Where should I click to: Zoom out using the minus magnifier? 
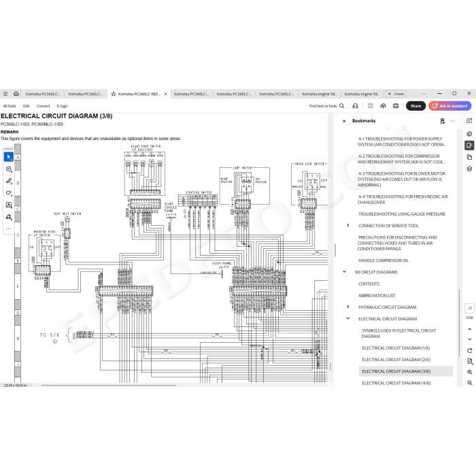tap(469, 383)
